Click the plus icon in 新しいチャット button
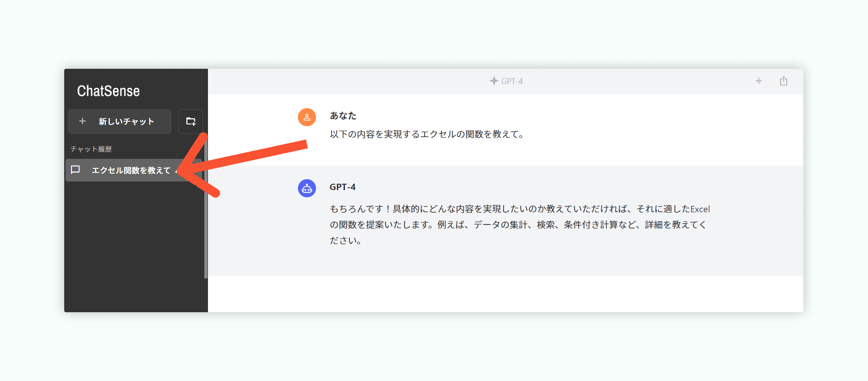 click(82, 121)
